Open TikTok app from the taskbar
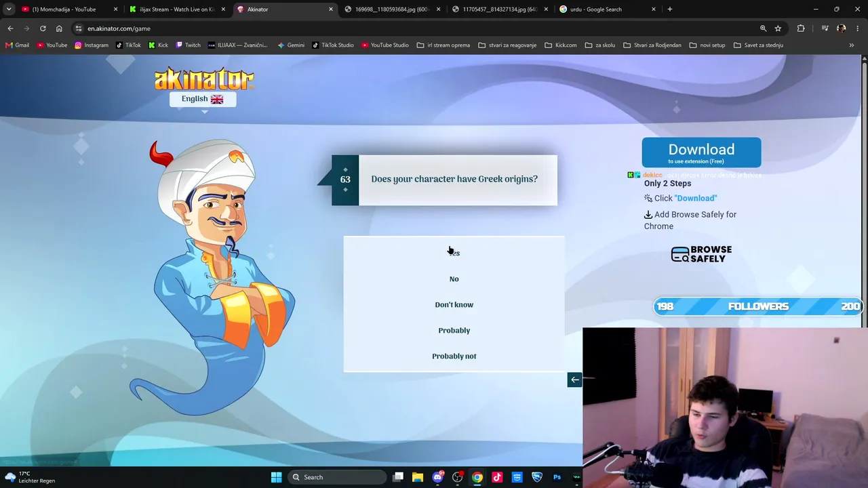Image resolution: width=868 pixels, height=488 pixels. click(497, 477)
